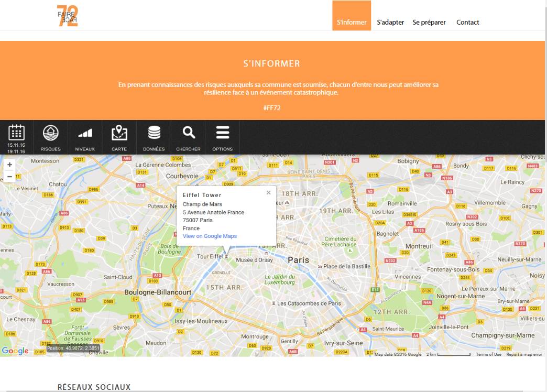547x392 pixels.
Task: Click the Rosny-sous-Bois map label
Action: point(466,224)
